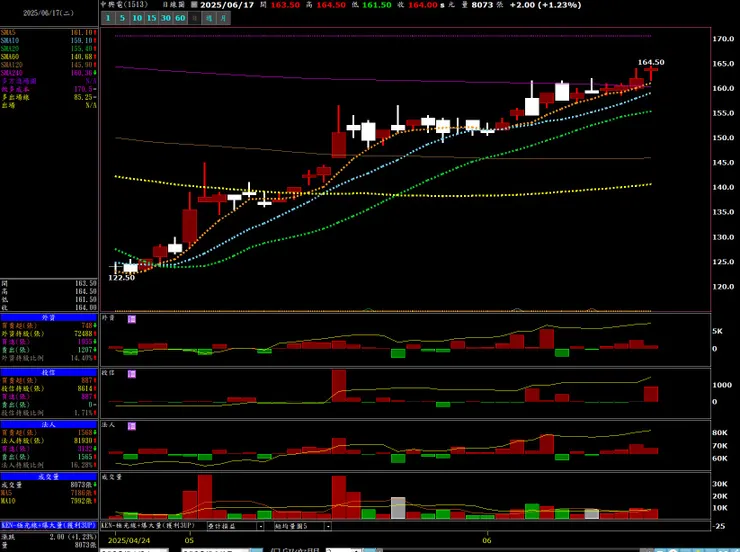740x552 pixels.
Task: Click the 122.50 low price label on chart
Action: [x=121, y=277]
